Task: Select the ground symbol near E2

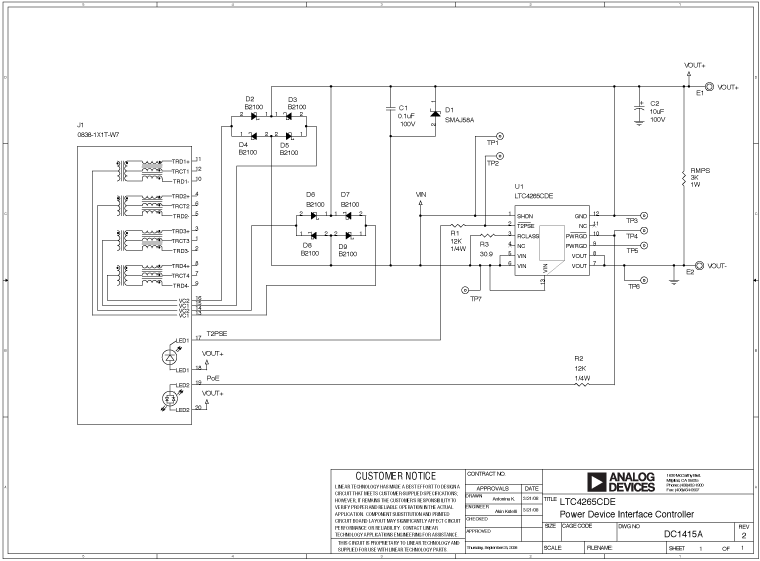Action: point(674,281)
